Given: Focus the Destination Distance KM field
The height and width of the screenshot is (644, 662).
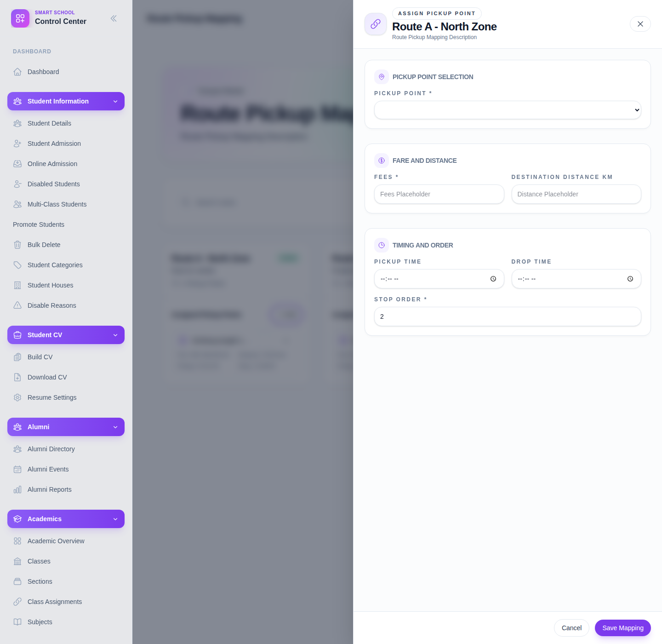Looking at the screenshot, I should point(576,194).
